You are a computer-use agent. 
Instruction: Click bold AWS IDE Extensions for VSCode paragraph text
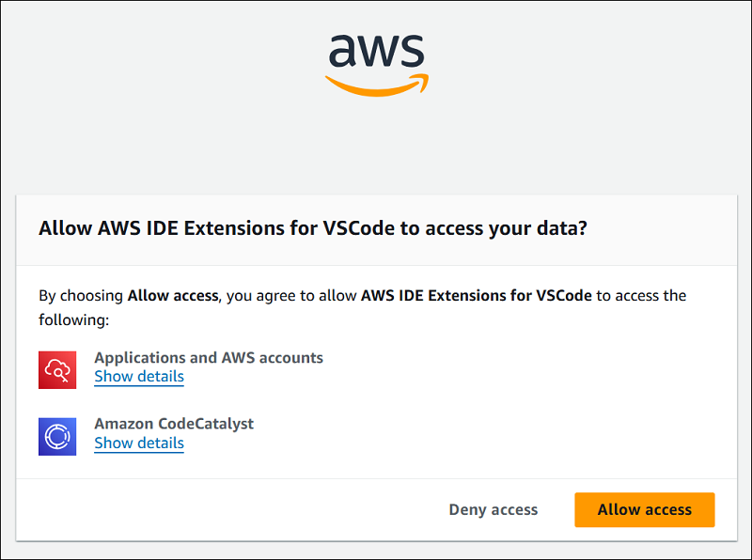click(x=476, y=295)
